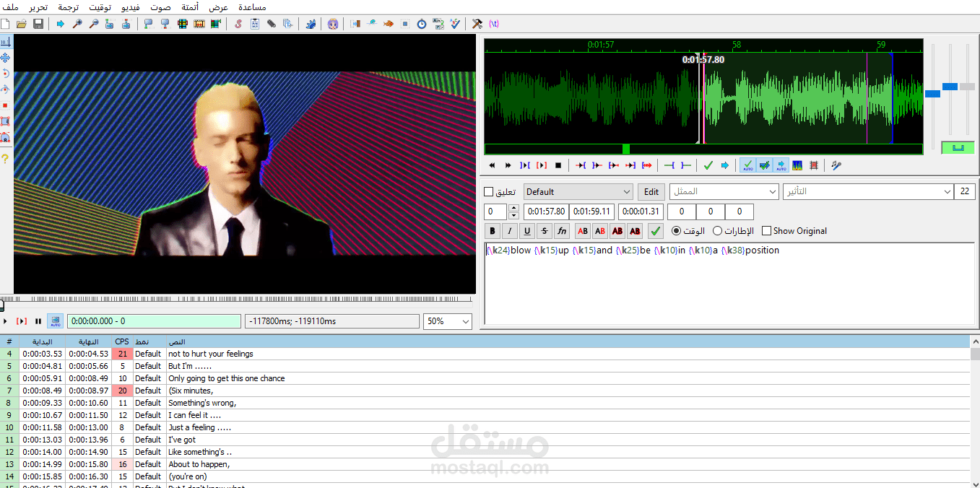Open the توقيت menu
The height and width of the screenshot is (488, 980).
click(100, 6)
